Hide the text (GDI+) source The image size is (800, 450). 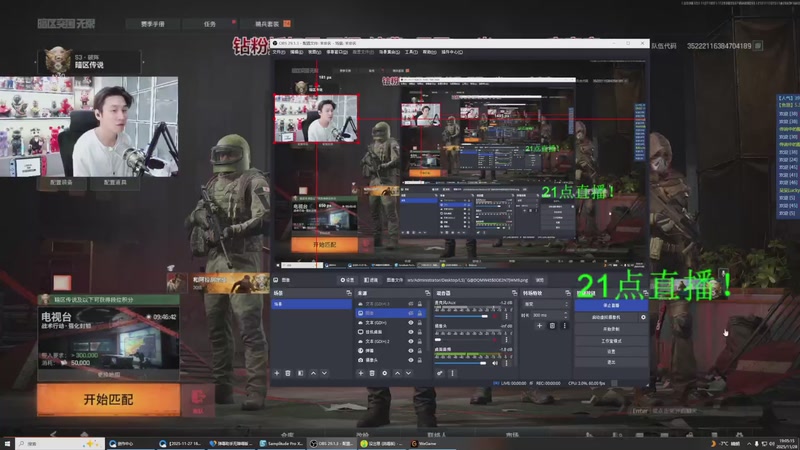[411, 322]
